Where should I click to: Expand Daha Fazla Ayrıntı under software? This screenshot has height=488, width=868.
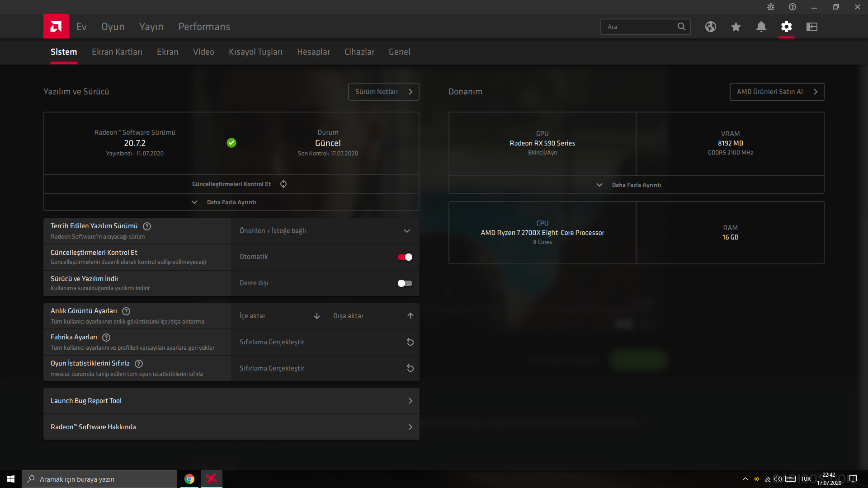(231, 202)
